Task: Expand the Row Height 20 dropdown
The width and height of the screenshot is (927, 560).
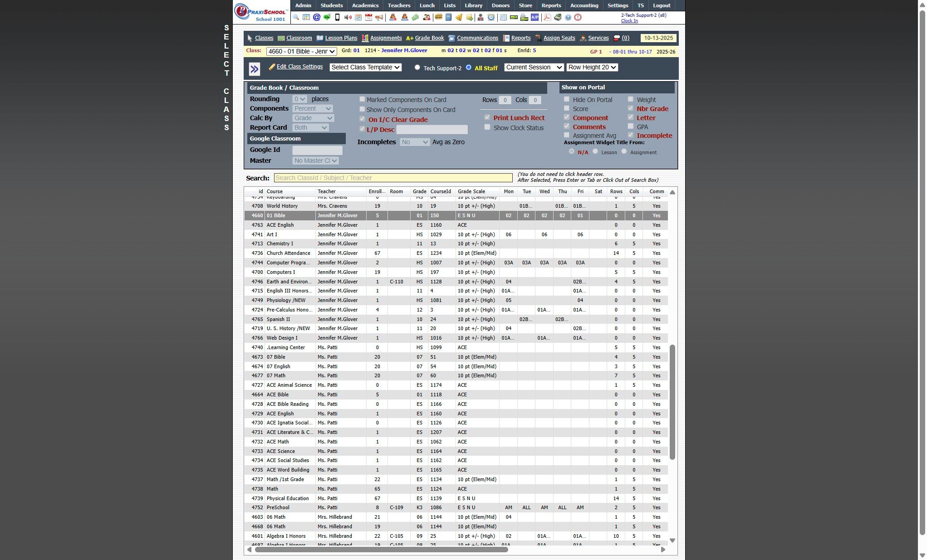Action: [x=592, y=67]
